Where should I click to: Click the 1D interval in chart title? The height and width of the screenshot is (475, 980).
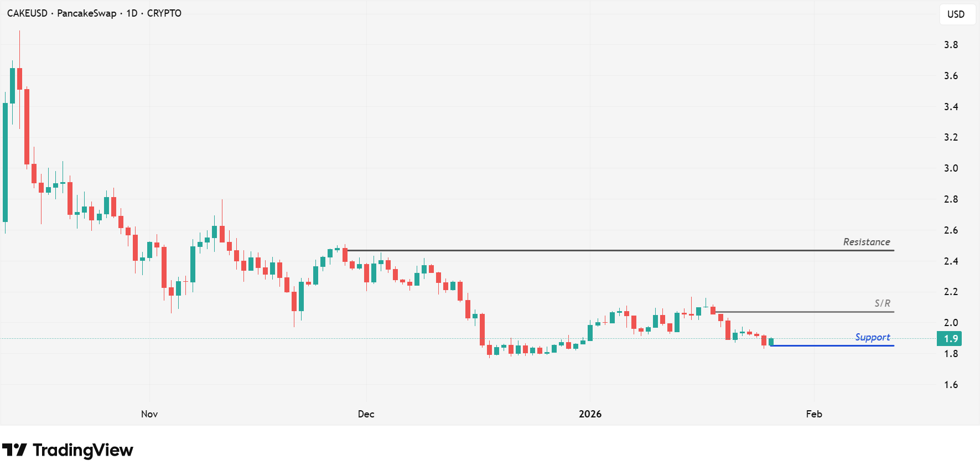pos(132,13)
